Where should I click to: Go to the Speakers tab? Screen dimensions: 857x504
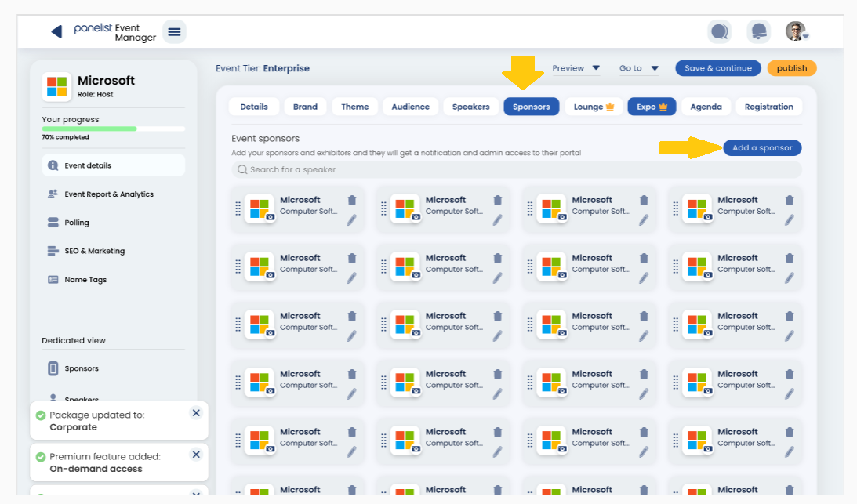pos(470,107)
